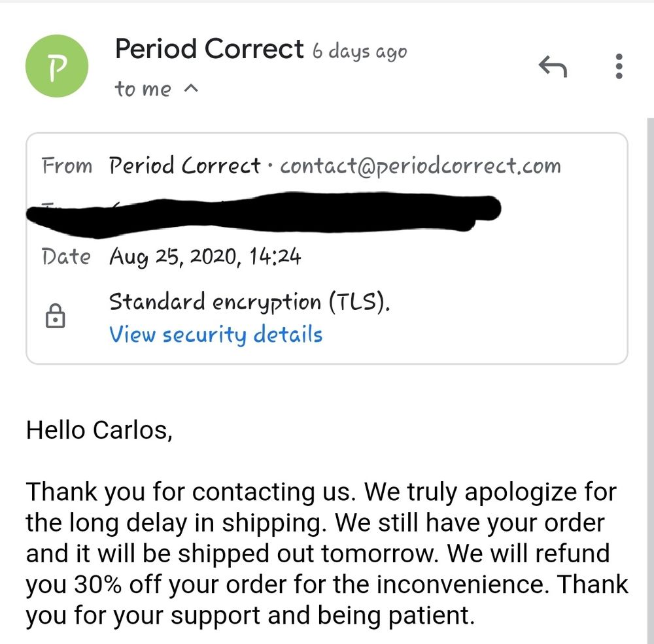
Task: Click the "to me" recipient summary
Action: [x=143, y=89]
